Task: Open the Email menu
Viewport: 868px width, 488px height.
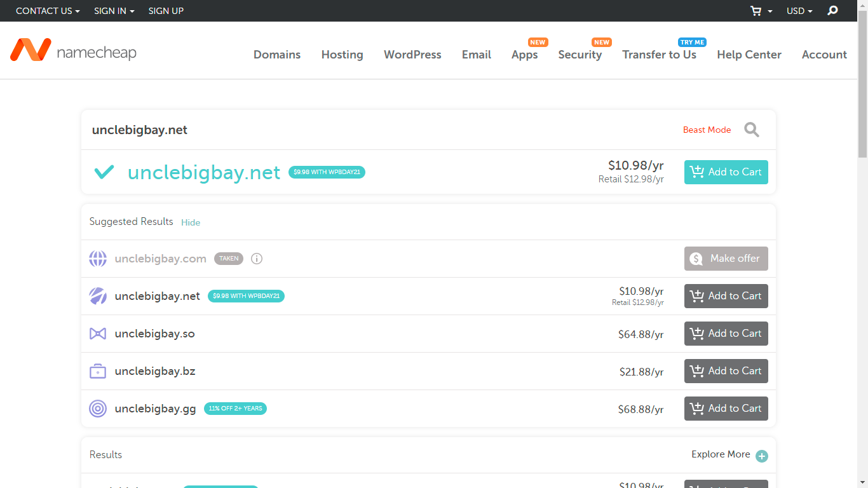Action: pyautogui.click(x=477, y=55)
